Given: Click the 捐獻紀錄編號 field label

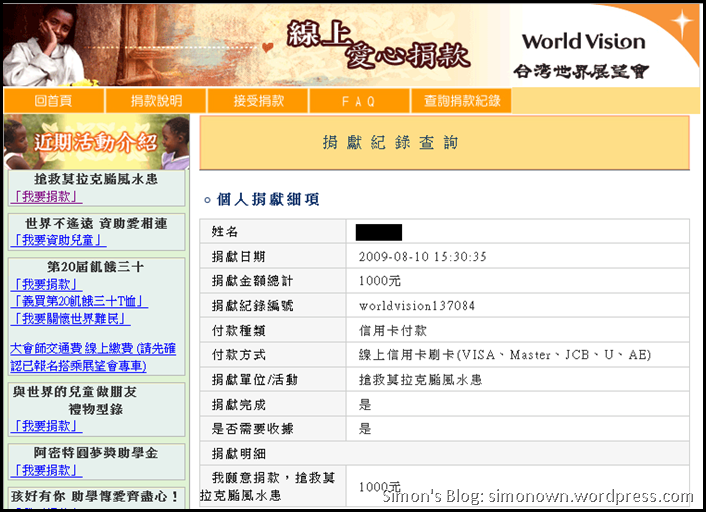Looking at the screenshot, I should (x=252, y=306).
